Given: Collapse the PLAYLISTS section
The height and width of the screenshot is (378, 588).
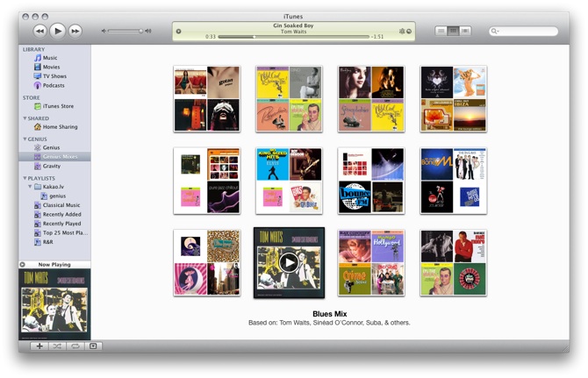Looking at the screenshot, I should [25, 178].
